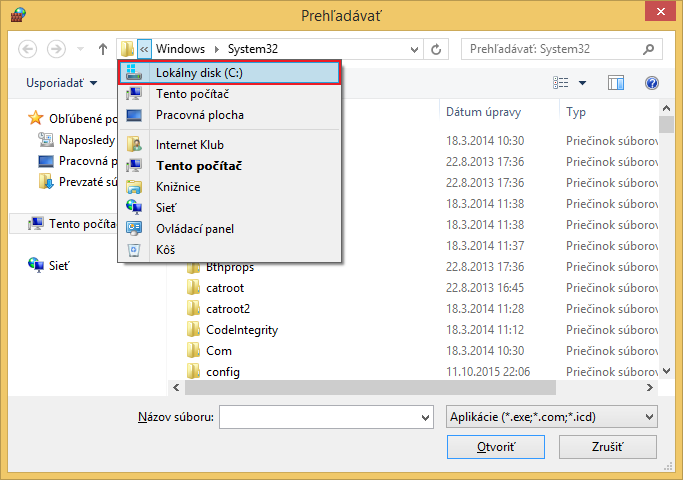683x480 pixels.
Task: Open the Usporiadať menu
Action: tap(62, 83)
